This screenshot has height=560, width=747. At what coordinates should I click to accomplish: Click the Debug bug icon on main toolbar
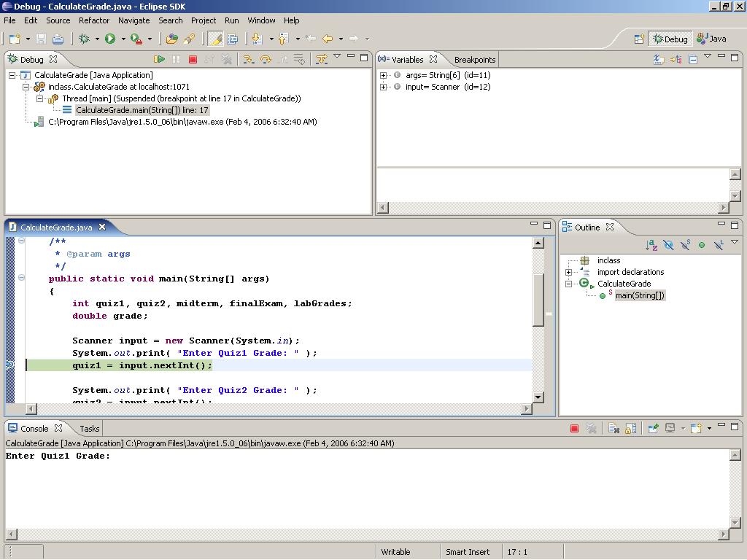pyautogui.click(x=85, y=39)
